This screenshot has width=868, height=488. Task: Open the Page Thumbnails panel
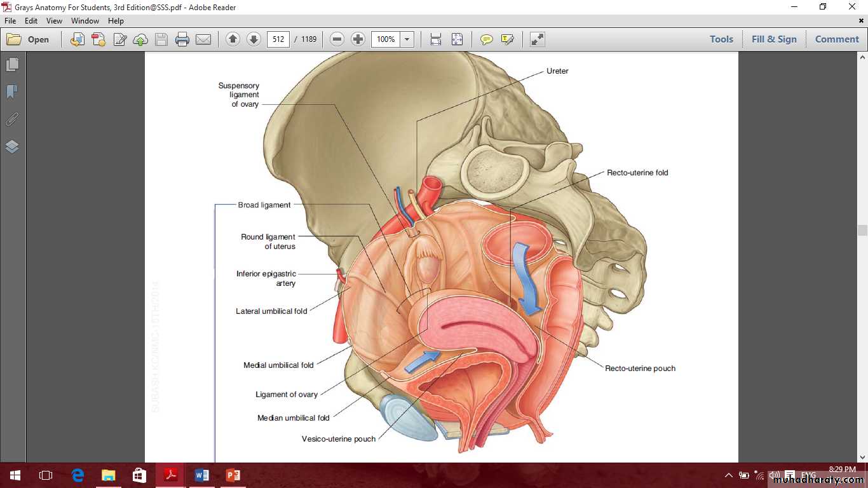coord(12,65)
